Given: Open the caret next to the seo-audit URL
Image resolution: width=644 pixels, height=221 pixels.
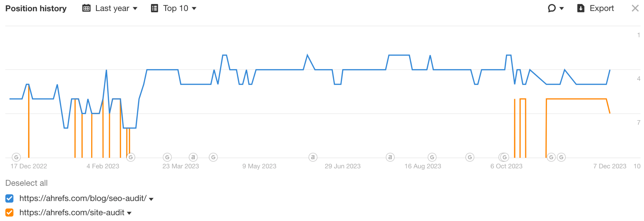Looking at the screenshot, I should click(151, 198).
